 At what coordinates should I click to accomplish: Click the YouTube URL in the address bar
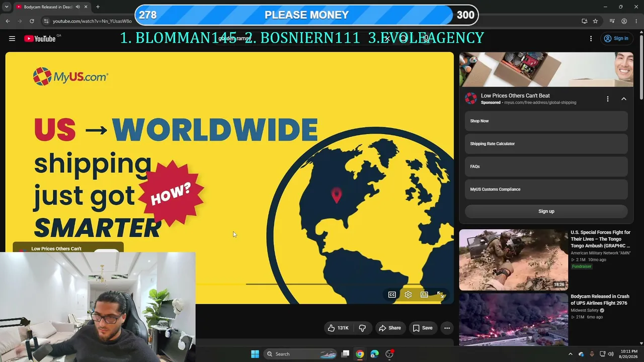tap(92, 21)
